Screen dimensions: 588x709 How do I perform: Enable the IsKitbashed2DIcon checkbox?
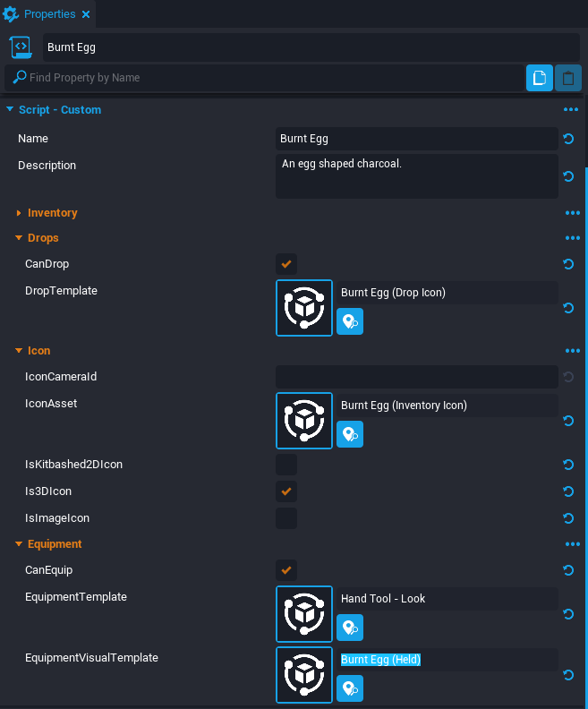286,465
